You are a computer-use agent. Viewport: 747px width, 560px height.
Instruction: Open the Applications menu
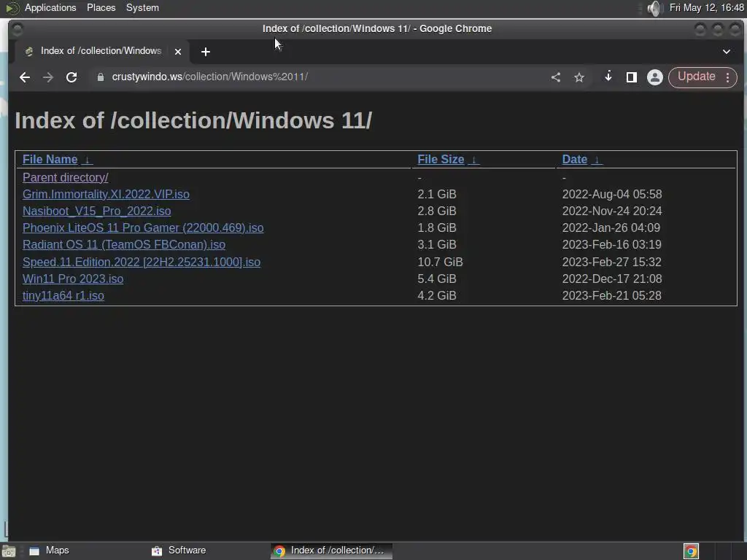coord(50,7)
